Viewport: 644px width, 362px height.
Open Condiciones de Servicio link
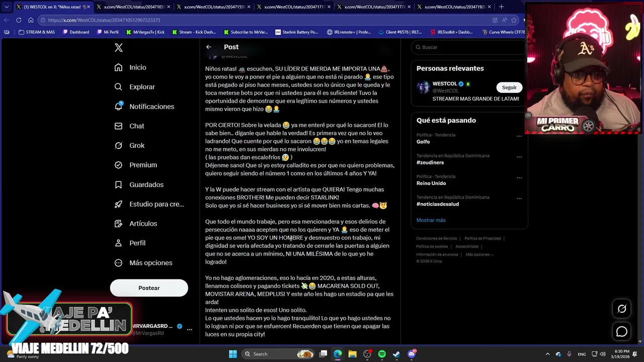(x=436, y=238)
